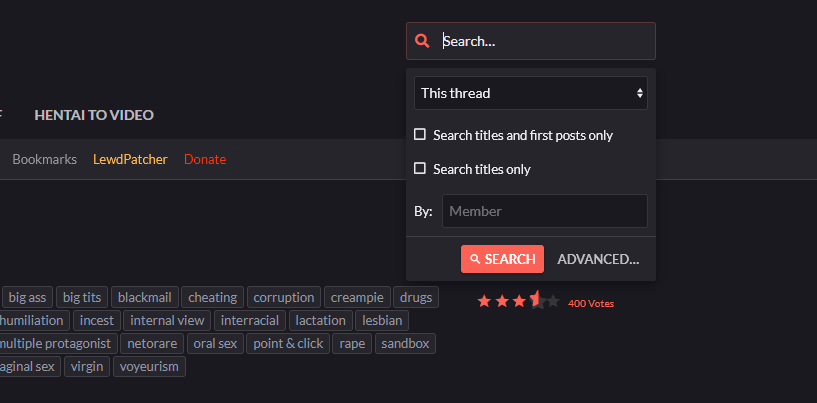Click the 'corruption' tag
Viewport: 817px width, 403px height.
[284, 297]
